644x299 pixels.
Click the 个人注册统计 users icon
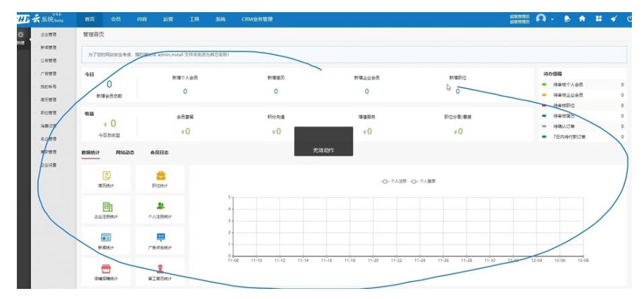tap(160, 206)
